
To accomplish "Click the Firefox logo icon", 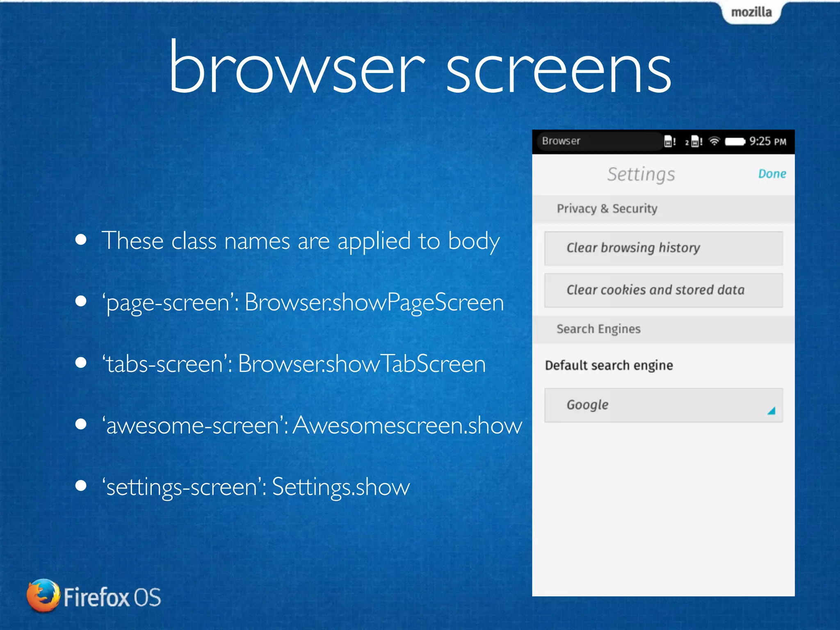I will point(43,596).
